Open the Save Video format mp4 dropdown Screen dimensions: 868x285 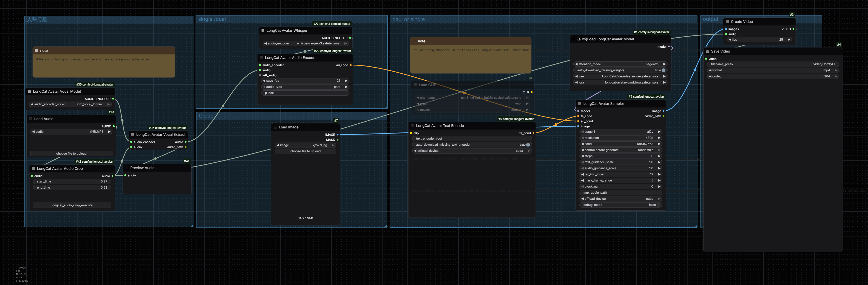[x=773, y=70]
